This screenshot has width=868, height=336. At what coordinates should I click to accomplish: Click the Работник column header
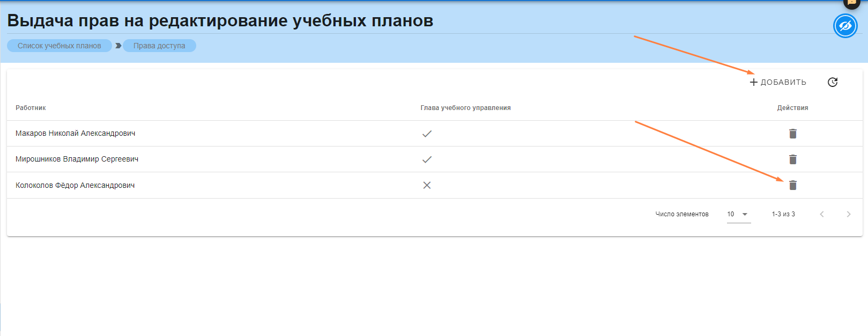31,108
